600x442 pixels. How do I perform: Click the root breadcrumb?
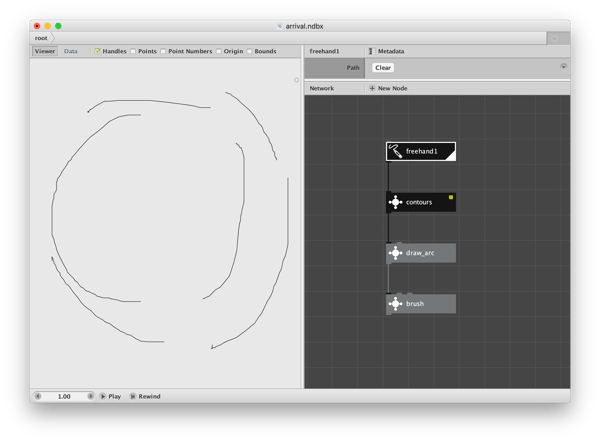(x=41, y=38)
